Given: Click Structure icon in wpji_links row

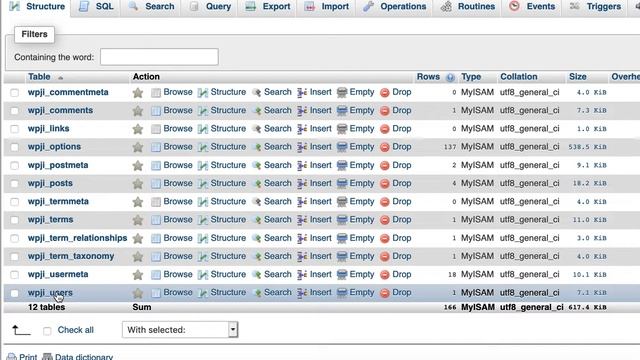Looking at the screenshot, I should click(x=203, y=129).
